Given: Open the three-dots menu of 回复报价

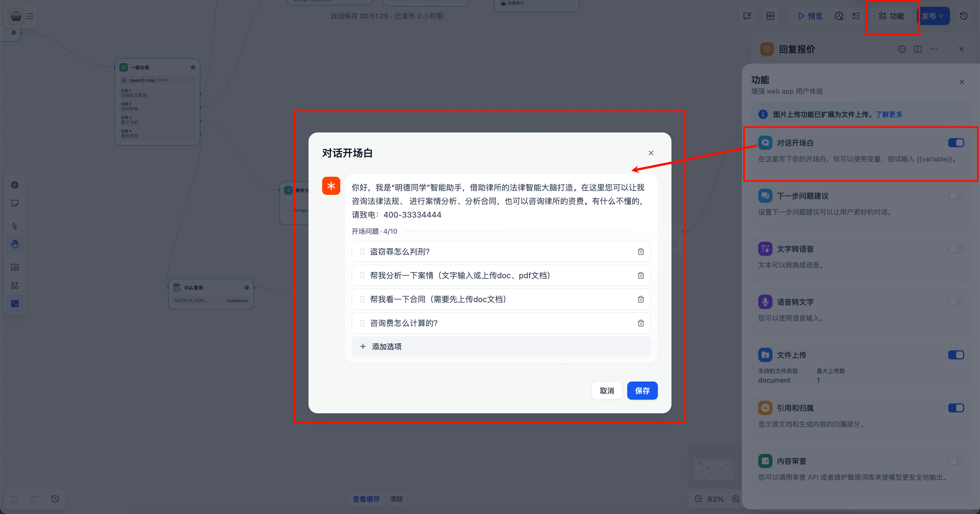Looking at the screenshot, I should [933, 49].
